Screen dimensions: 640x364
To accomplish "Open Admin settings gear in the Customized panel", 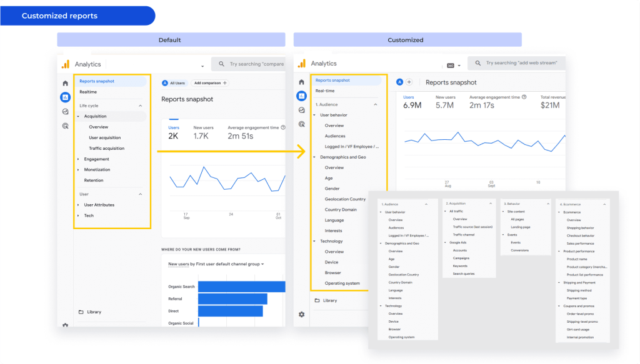I will click(301, 314).
